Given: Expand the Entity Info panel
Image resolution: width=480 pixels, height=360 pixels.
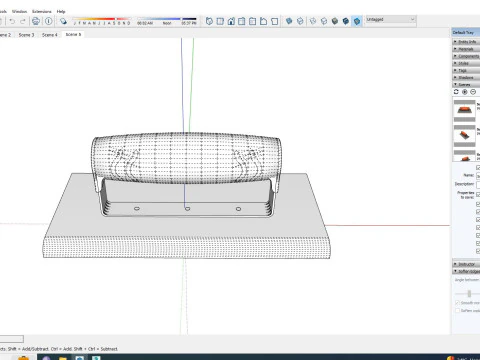Looking at the screenshot, I should [466, 42].
